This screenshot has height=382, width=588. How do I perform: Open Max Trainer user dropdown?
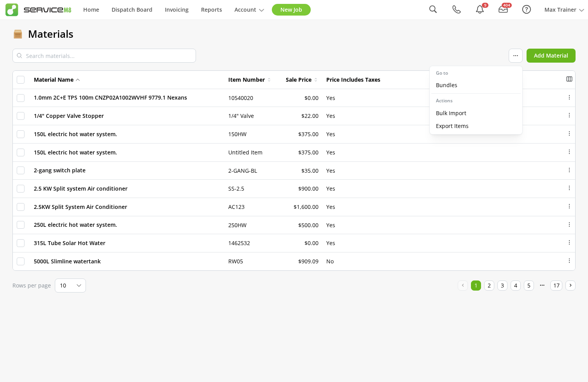564,10
